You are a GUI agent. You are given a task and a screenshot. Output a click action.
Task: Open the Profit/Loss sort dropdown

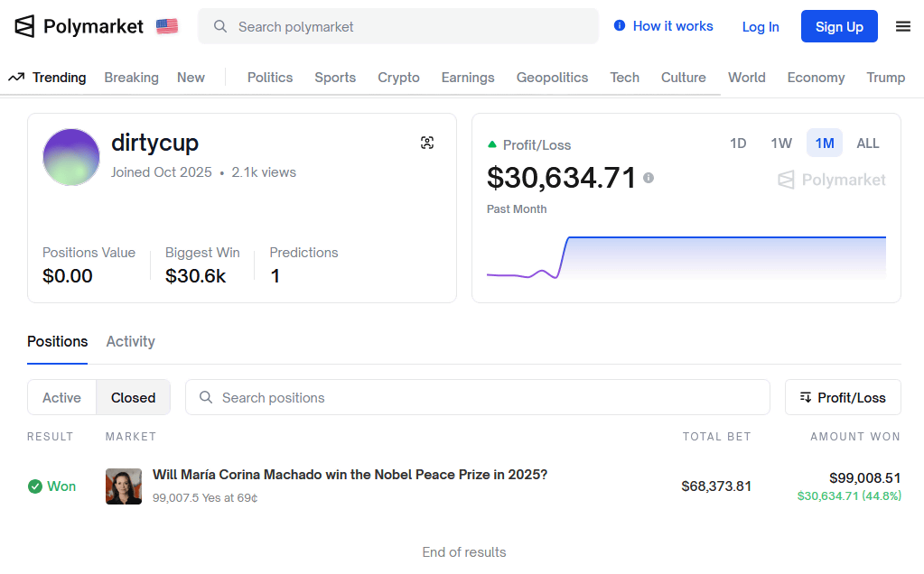point(842,397)
